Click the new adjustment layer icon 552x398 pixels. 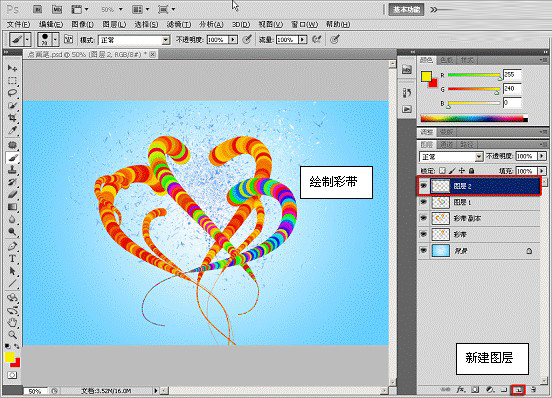(x=490, y=390)
